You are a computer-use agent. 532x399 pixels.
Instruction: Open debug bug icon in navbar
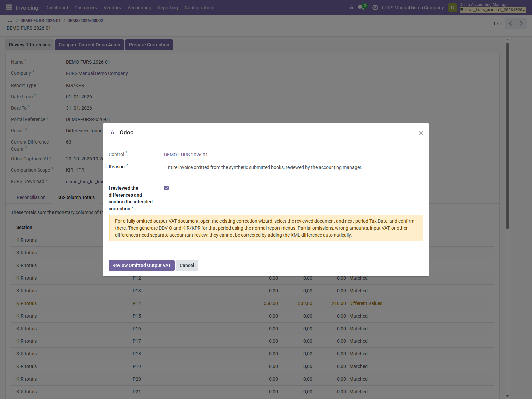point(351,7)
